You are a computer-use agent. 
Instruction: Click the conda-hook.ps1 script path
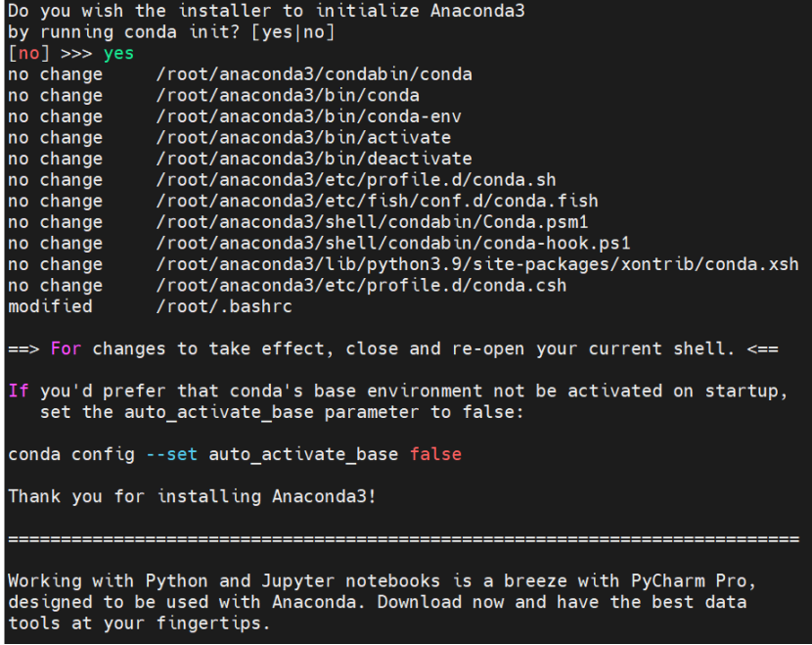(x=392, y=244)
